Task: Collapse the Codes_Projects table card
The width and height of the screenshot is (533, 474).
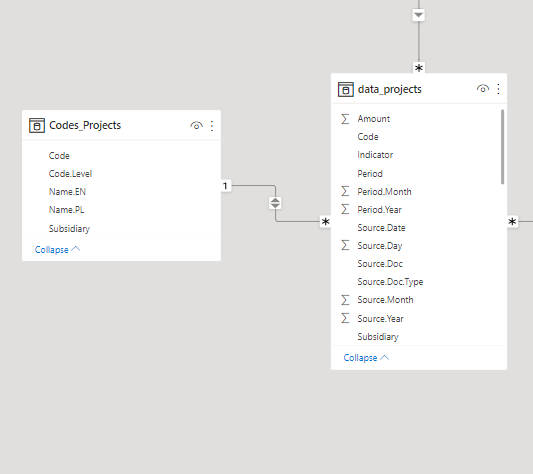Action: [x=57, y=250]
